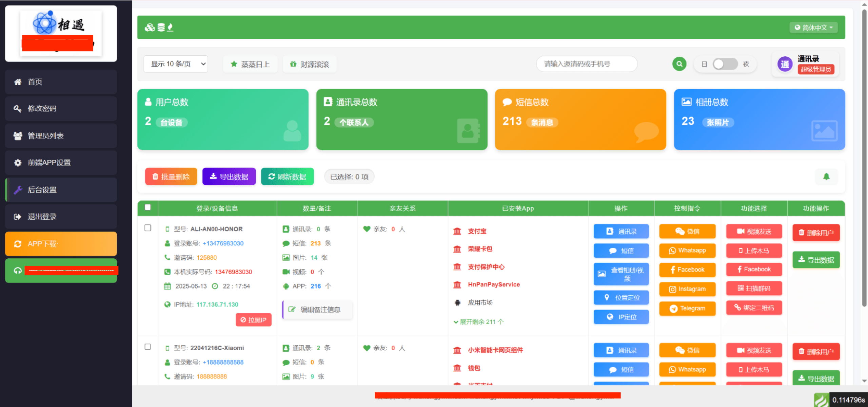
Task: Open the 显示 10 条/页 page size dropdown
Action: [x=176, y=64]
